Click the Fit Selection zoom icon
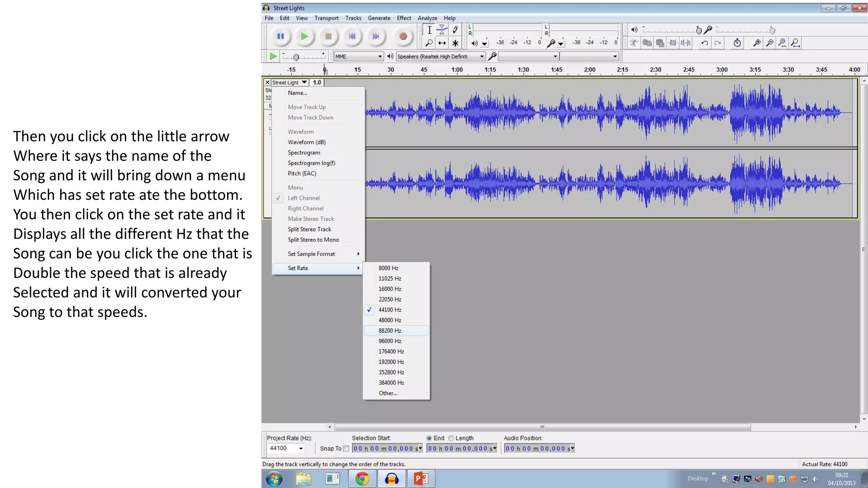Screen dimensions: 868x488 click(x=782, y=43)
